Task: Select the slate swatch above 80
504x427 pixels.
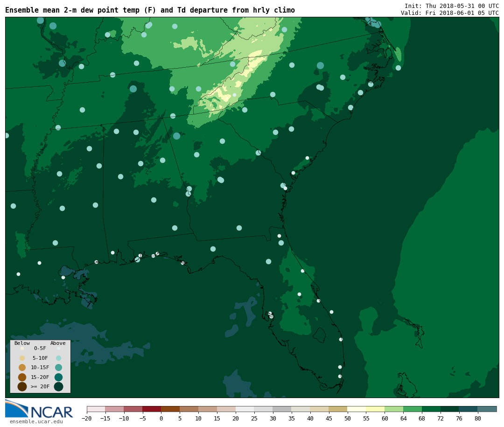Action: point(487,409)
